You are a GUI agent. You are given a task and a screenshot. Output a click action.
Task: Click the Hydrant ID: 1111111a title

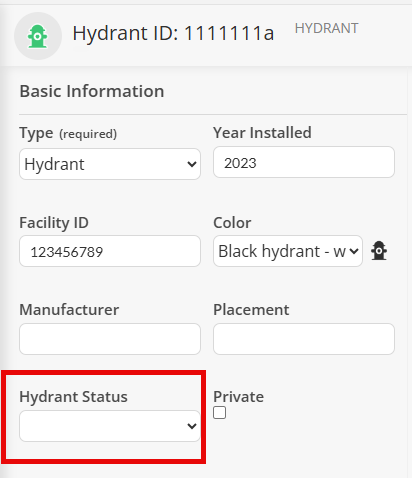point(173,33)
